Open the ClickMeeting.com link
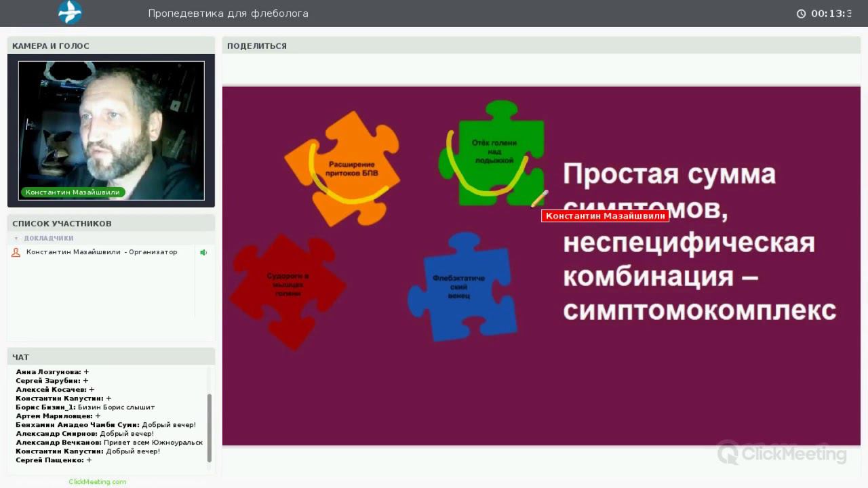Viewport: 868px width, 488px height. click(x=98, y=482)
